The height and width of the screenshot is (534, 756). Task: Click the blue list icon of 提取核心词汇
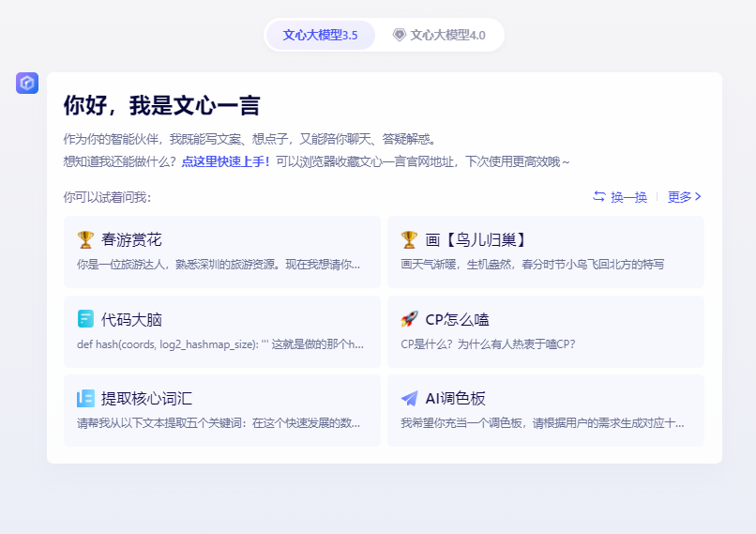85,399
